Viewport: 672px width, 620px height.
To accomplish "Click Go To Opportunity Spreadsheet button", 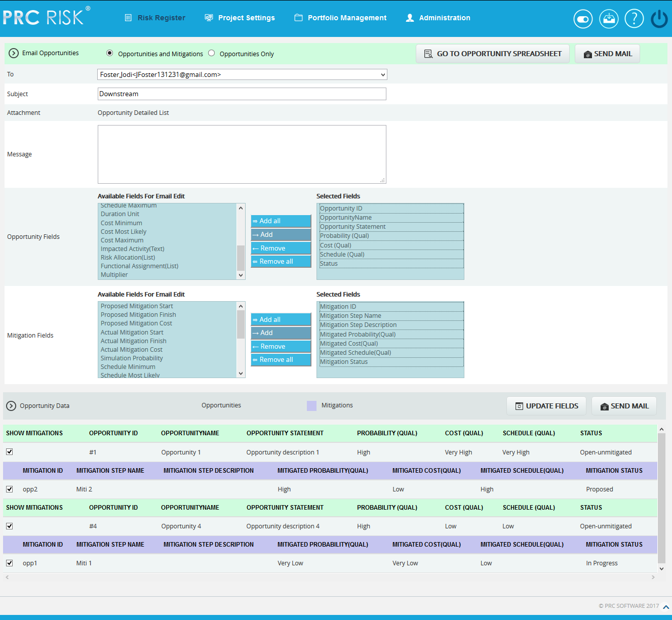I will (x=493, y=54).
